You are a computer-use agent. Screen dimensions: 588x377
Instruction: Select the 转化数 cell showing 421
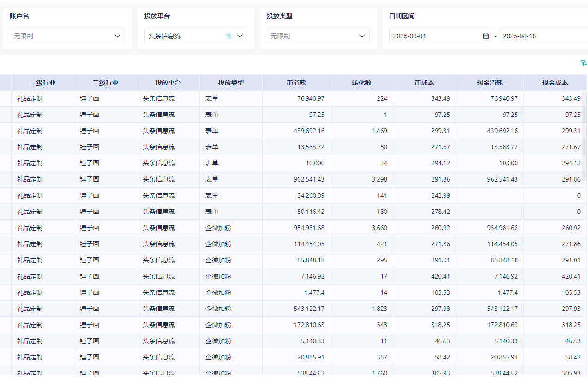[x=362, y=244]
